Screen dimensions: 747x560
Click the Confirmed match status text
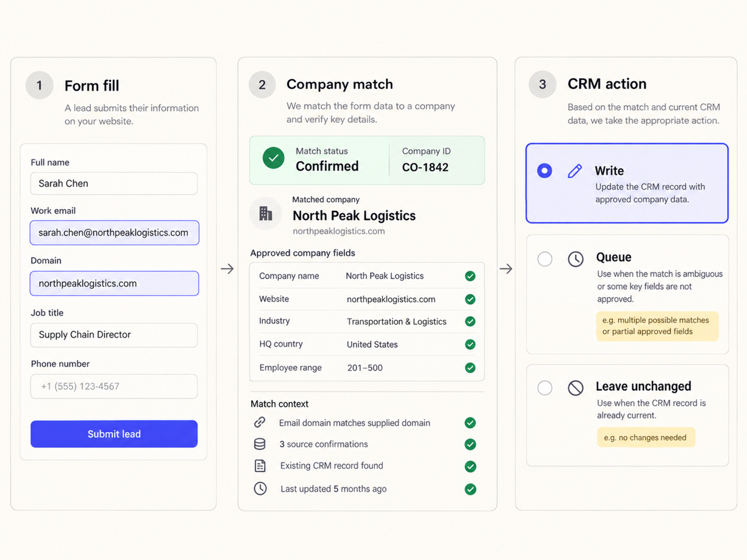(x=327, y=166)
